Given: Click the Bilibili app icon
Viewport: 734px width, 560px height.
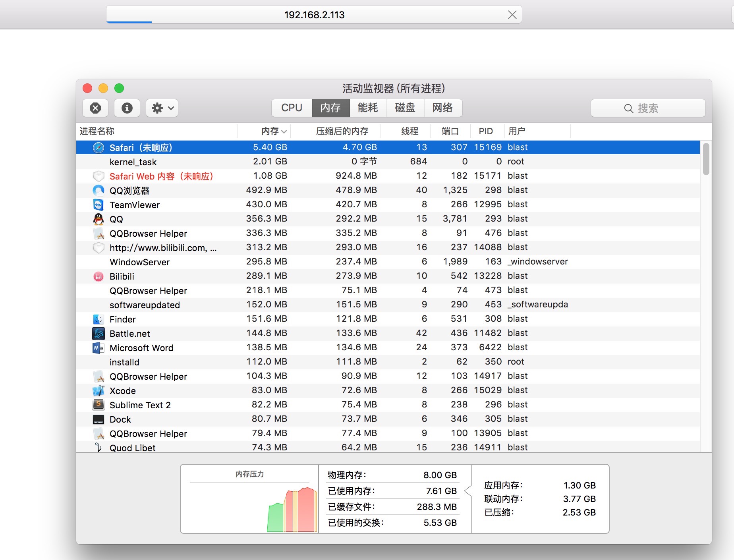Looking at the screenshot, I should point(99,276).
